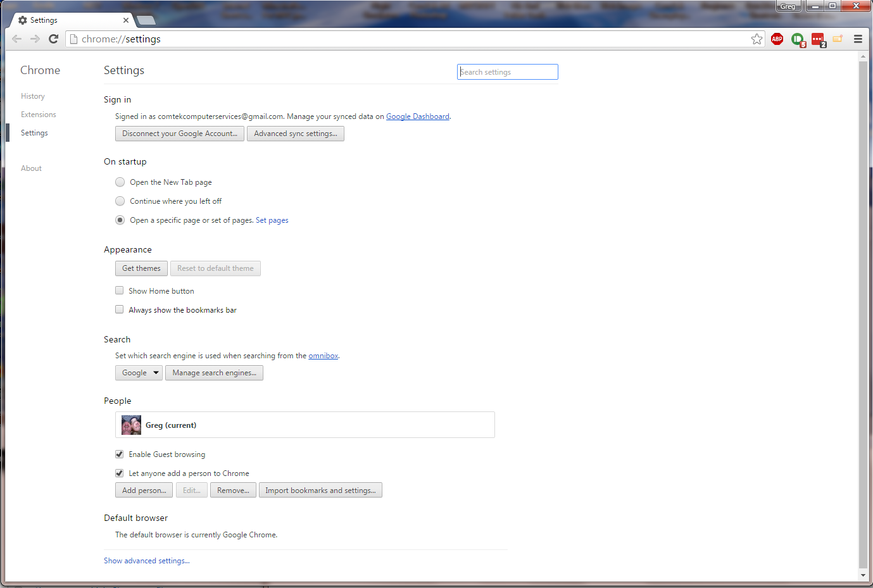Select Open the New Tab page option
This screenshot has height=588, width=873.
coord(120,182)
